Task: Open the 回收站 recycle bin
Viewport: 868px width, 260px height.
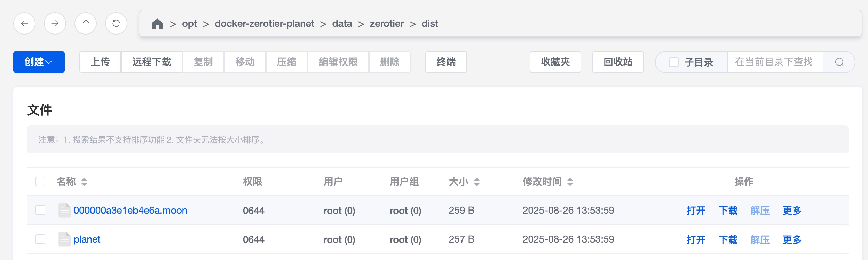Action: pos(618,62)
